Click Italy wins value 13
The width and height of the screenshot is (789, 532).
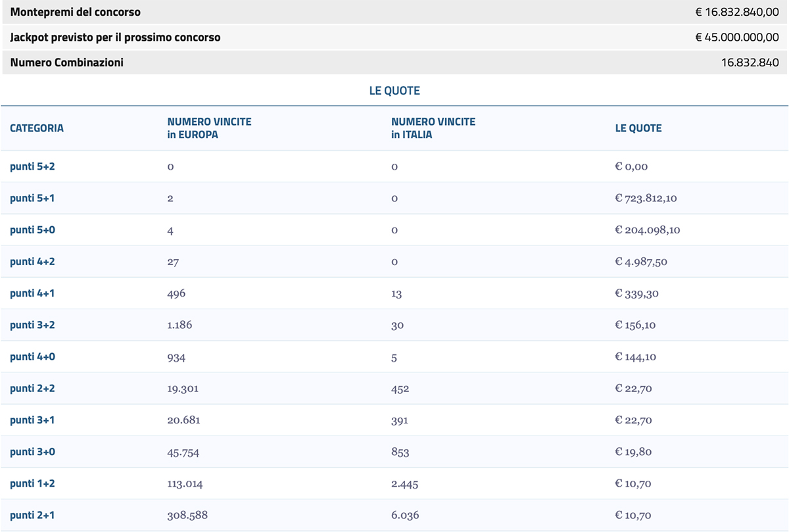tap(396, 293)
